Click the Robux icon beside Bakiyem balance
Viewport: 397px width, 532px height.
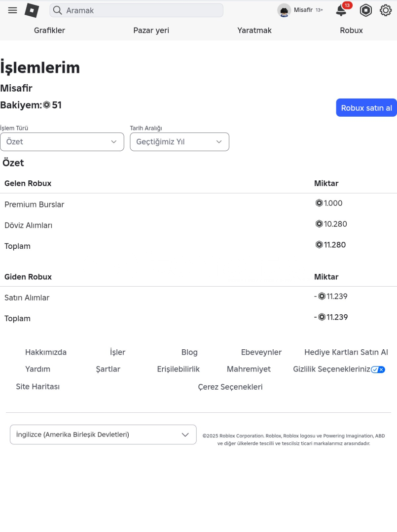(x=47, y=105)
